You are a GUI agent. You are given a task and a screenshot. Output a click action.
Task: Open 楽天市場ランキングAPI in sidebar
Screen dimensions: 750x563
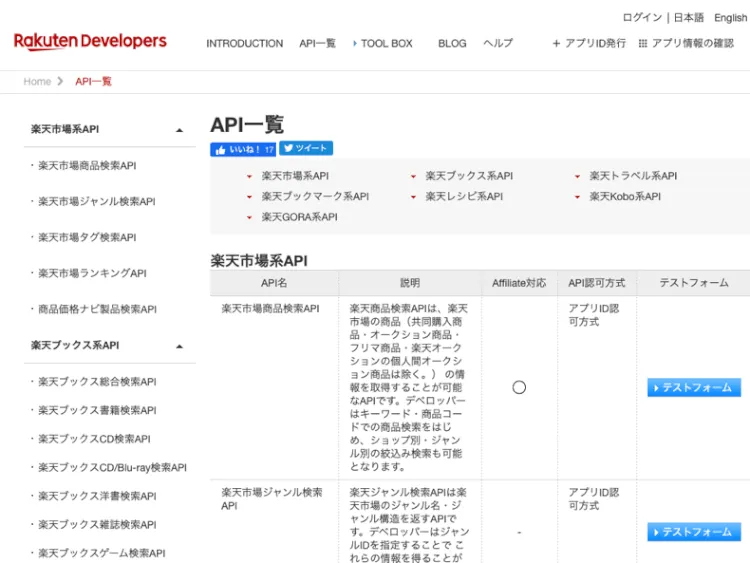[92, 273]
